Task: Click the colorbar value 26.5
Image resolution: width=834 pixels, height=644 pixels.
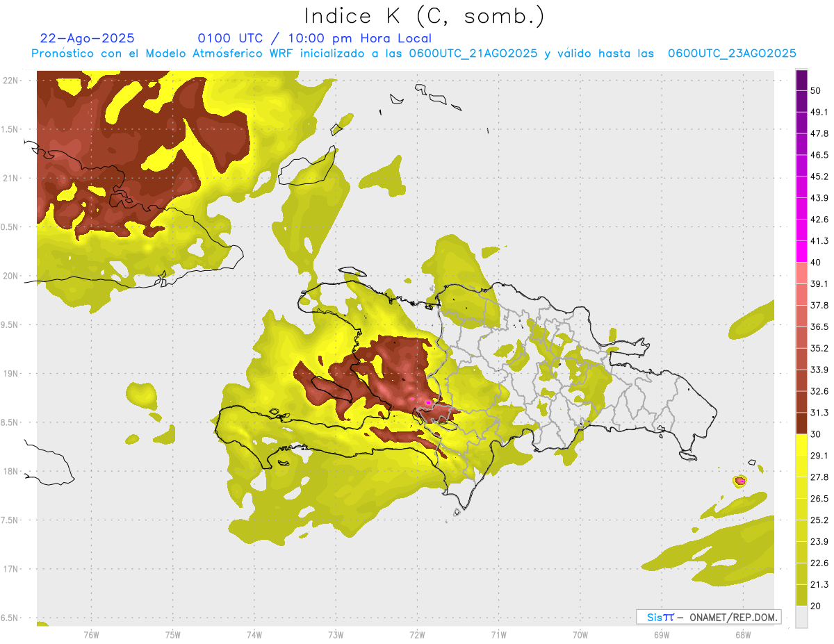Action: pos(819,498)
